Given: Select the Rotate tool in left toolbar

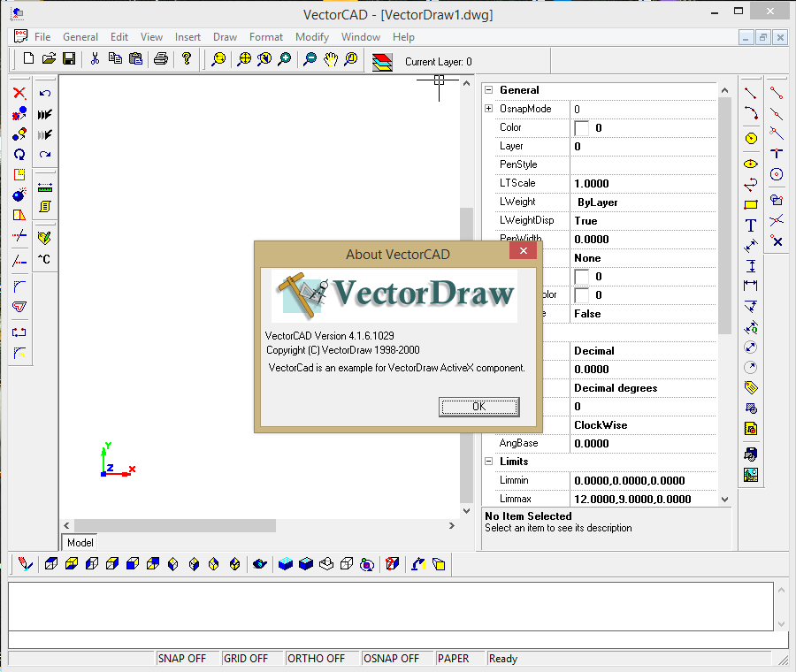Looking at the screenshot, I should 19,155.
